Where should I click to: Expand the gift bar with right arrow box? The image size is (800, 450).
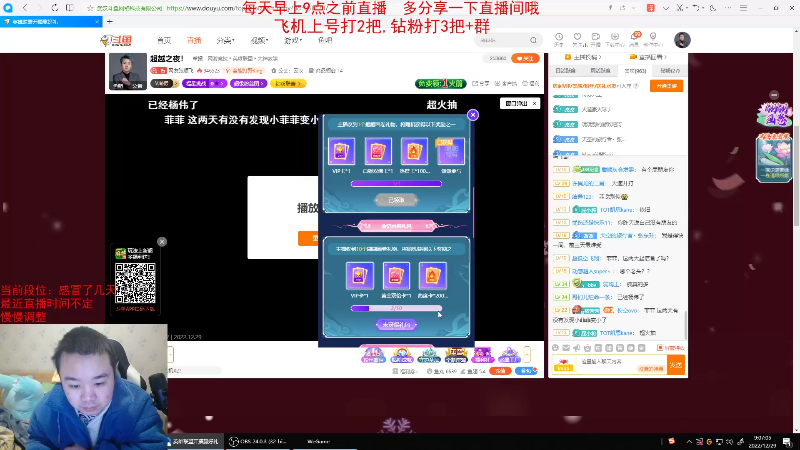click(x=528, y=355)
